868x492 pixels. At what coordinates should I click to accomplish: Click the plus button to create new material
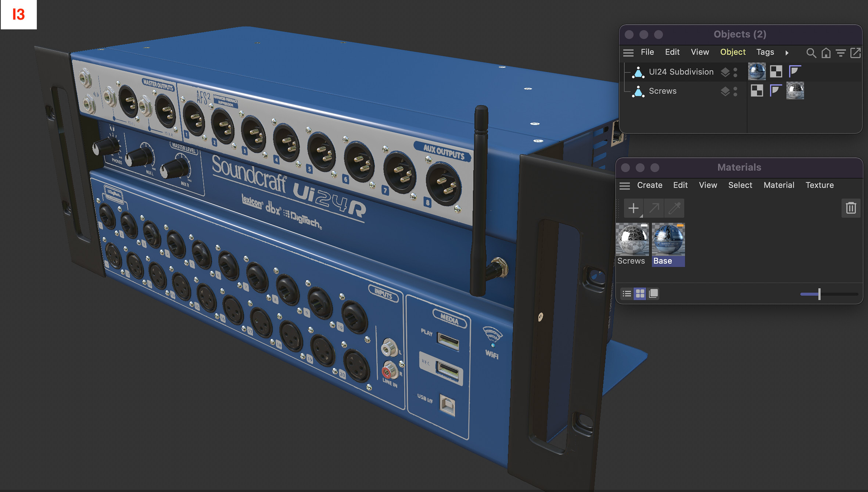pyautogui.click(x=634, y=208)
